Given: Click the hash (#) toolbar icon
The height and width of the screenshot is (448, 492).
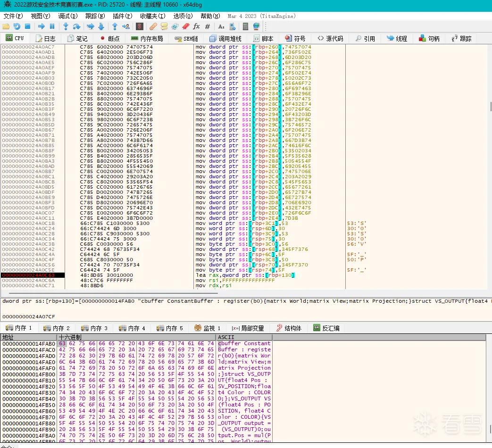Looking at the screenshot, I should (208, 26).
